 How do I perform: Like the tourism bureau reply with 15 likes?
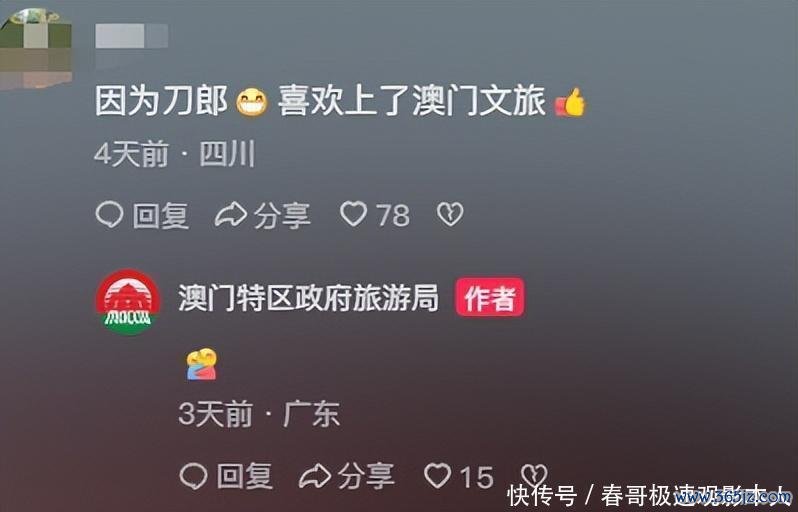pyautogui.click(x=438, y=476)
